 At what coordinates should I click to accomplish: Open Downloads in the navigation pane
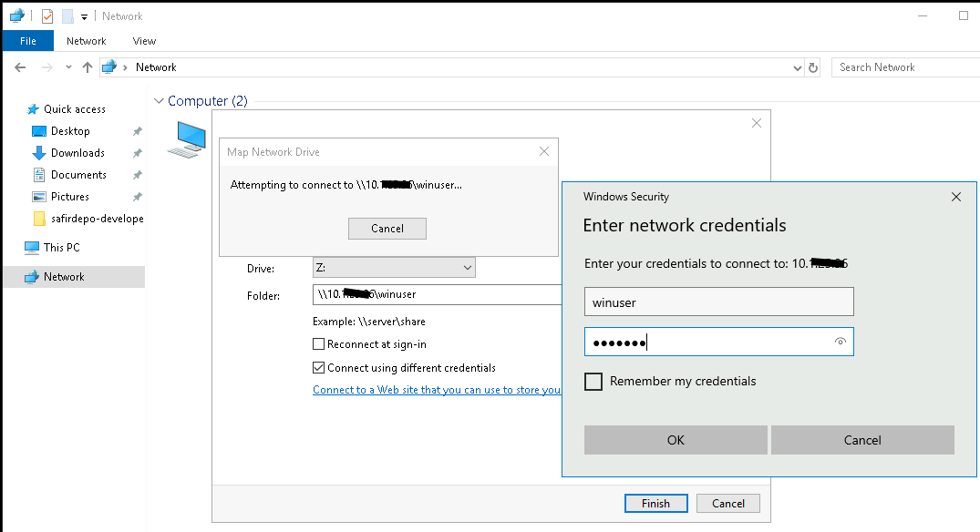click(77, 153)
